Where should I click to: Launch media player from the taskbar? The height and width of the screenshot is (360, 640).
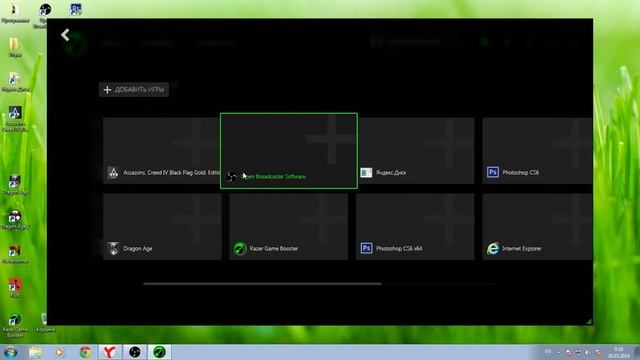point(60,352)
